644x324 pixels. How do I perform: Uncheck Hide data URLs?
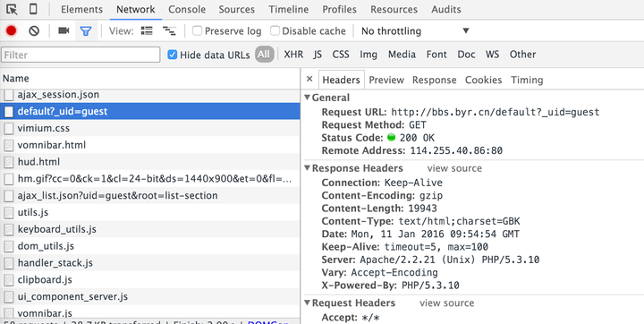tap(172, 55)
